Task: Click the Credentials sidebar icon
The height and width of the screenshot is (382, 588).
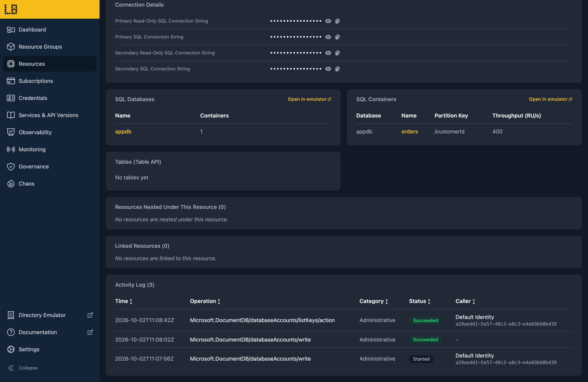Action: coord(11,98)
